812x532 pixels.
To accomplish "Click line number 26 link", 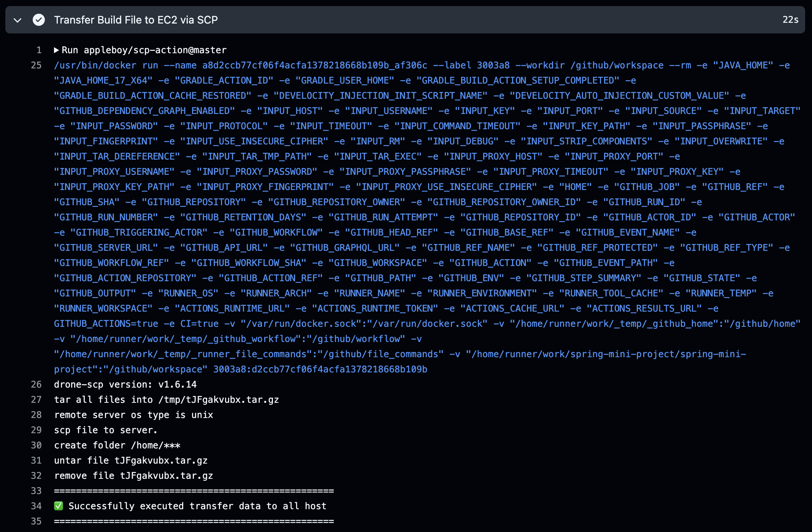I will pyautogui.click(x=36, y=385).
